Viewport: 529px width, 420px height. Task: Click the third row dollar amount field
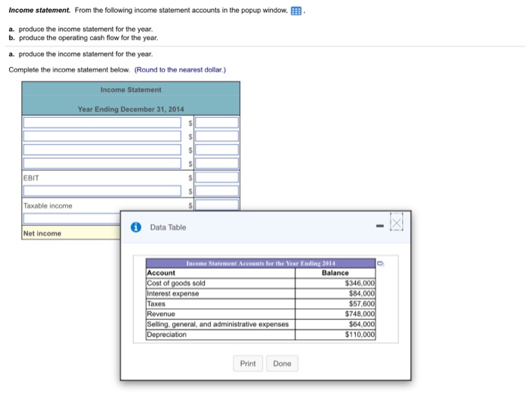(217, 150)
